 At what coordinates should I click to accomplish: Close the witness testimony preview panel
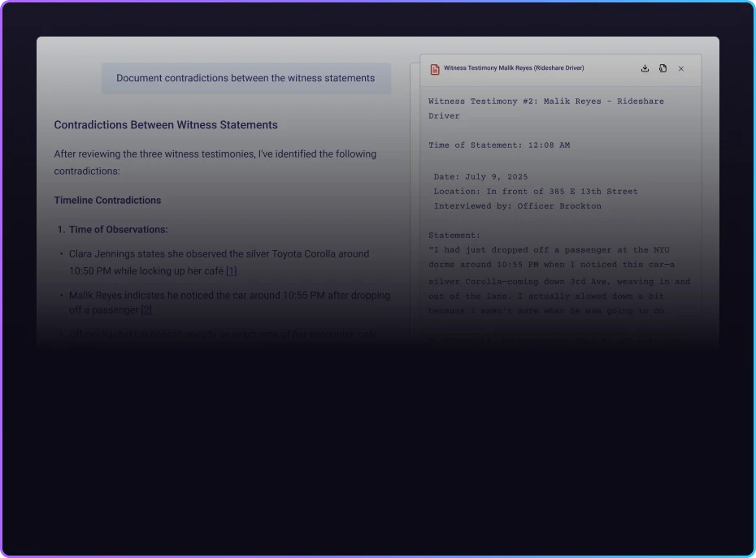tap(681, 68)
